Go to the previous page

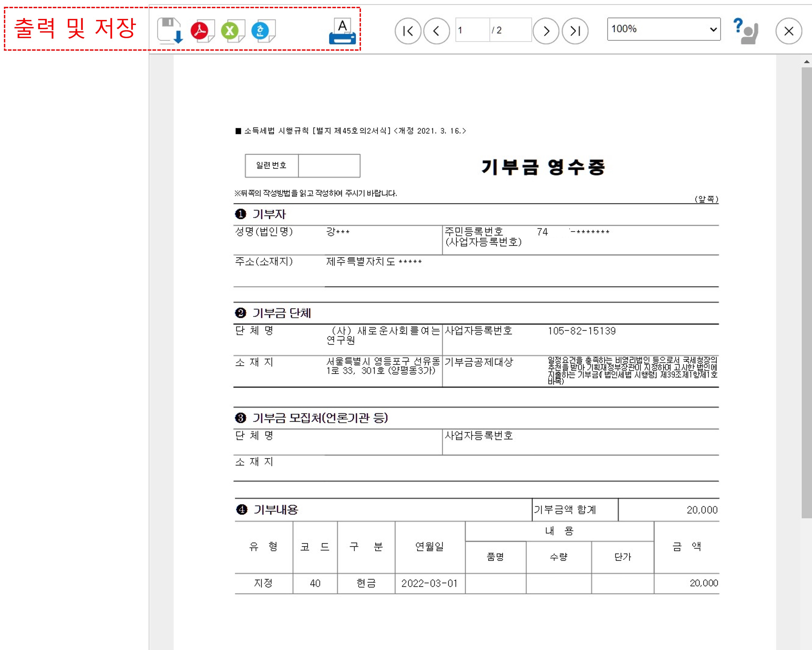pos(437,31)
